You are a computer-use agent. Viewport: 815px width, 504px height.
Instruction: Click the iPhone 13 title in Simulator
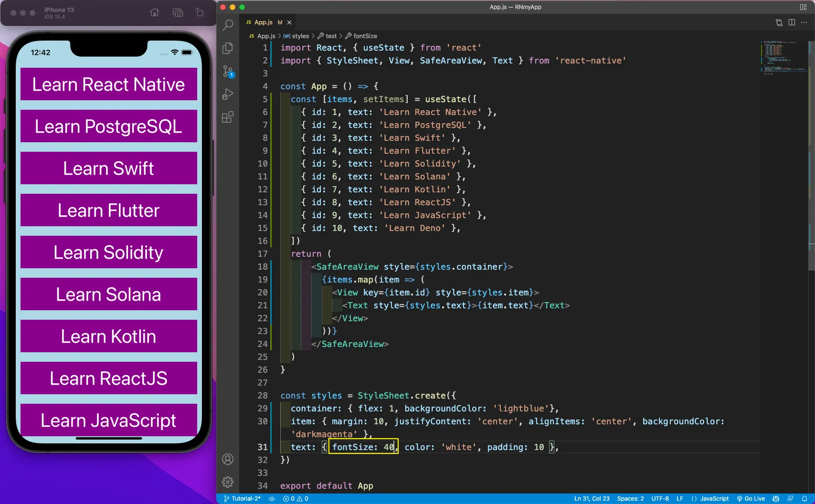59,10
